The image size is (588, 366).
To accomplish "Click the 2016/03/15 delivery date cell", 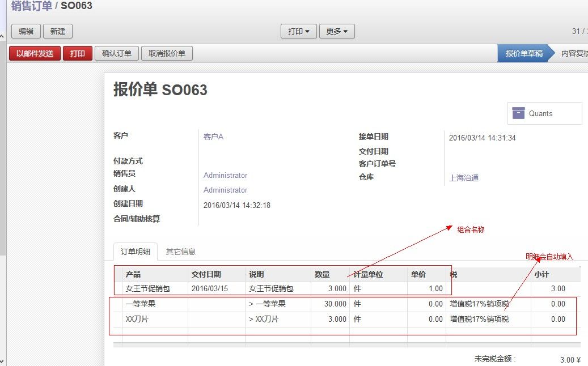I will (x=217, y=288).
